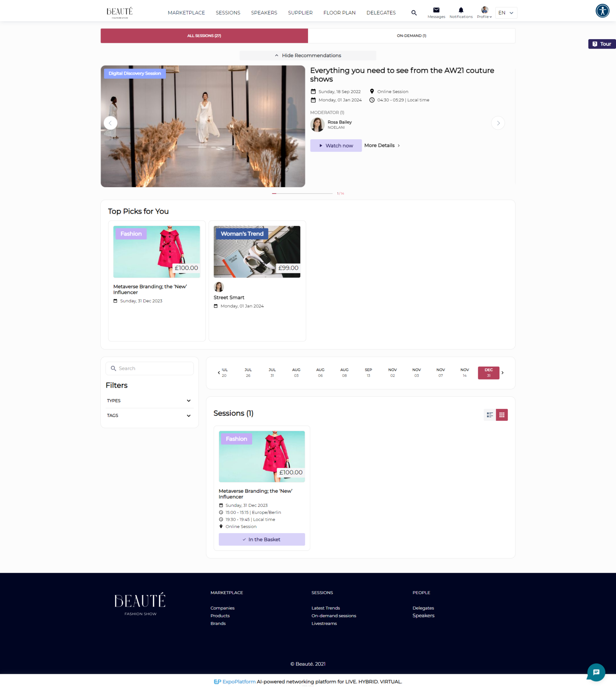Collapse with Hide Recommendations

(308, 55)
